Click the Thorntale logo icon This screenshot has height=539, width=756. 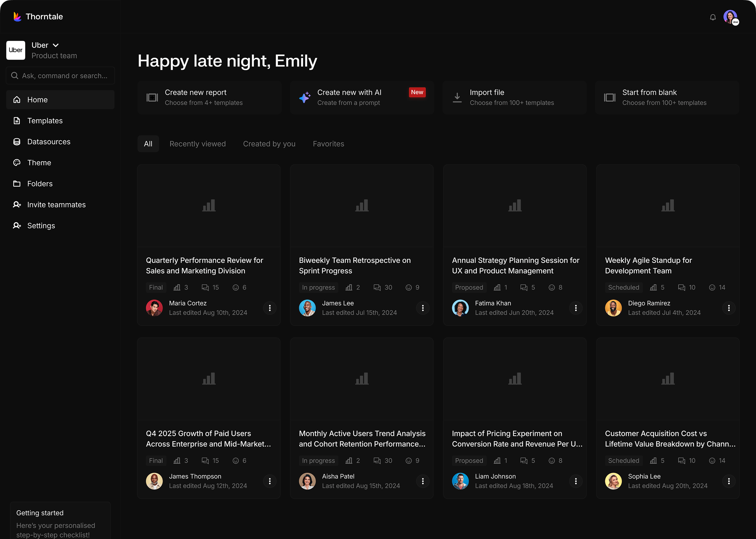pyautogui.click(x=17, y=16)
